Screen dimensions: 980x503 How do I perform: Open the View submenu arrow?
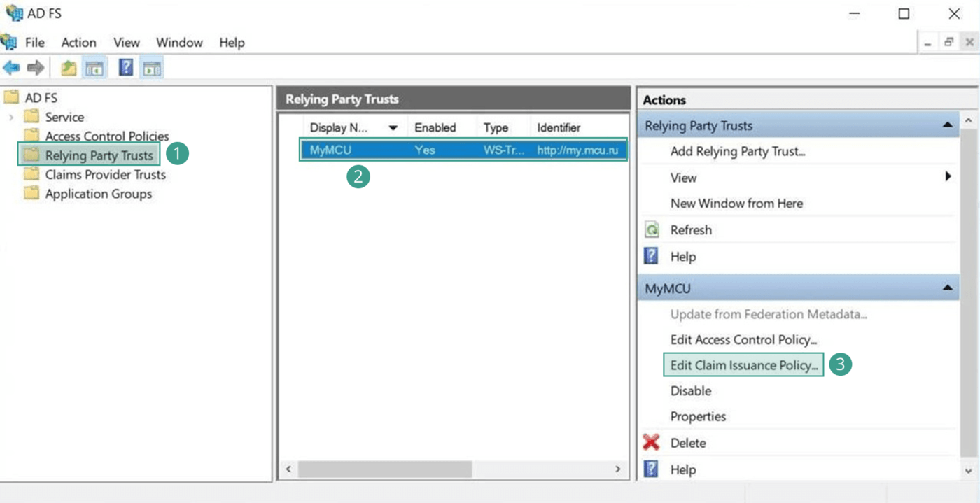948,177
